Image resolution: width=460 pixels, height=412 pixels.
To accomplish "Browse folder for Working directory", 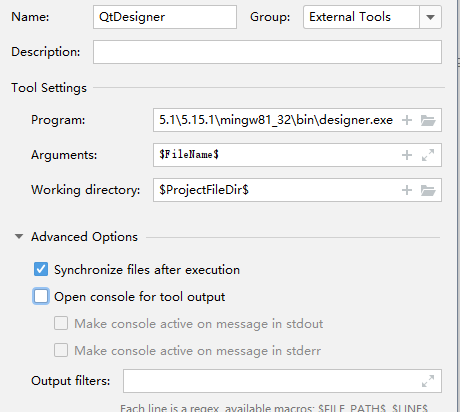I will 428,190.
